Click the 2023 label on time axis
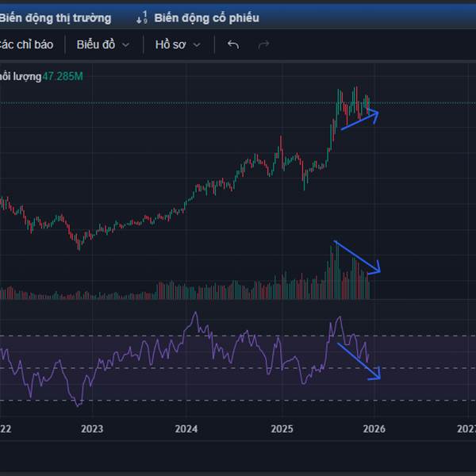 [x=92, y=428]
